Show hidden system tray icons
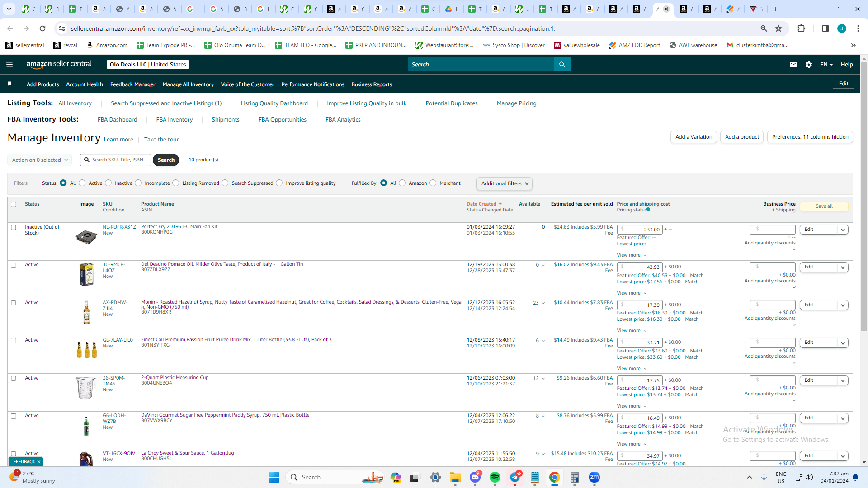 point(749,477)
